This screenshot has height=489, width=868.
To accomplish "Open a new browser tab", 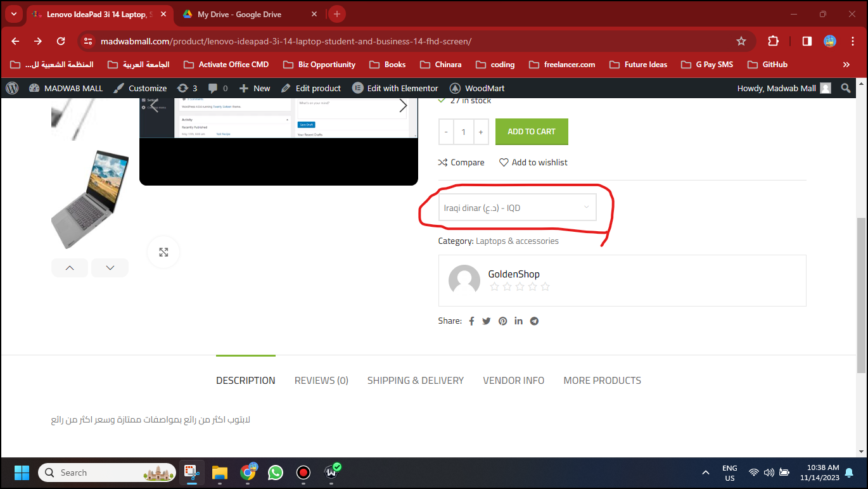I will (336, 14).
